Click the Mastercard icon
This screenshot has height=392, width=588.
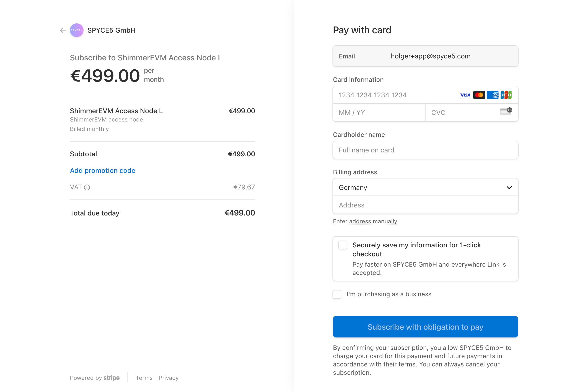click(479, 95)
